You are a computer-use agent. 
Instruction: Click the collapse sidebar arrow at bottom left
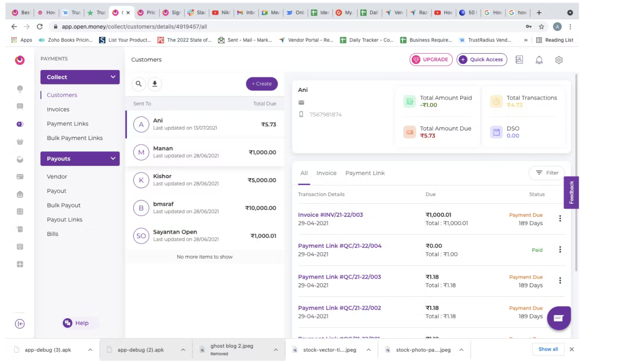coord(20,324)
